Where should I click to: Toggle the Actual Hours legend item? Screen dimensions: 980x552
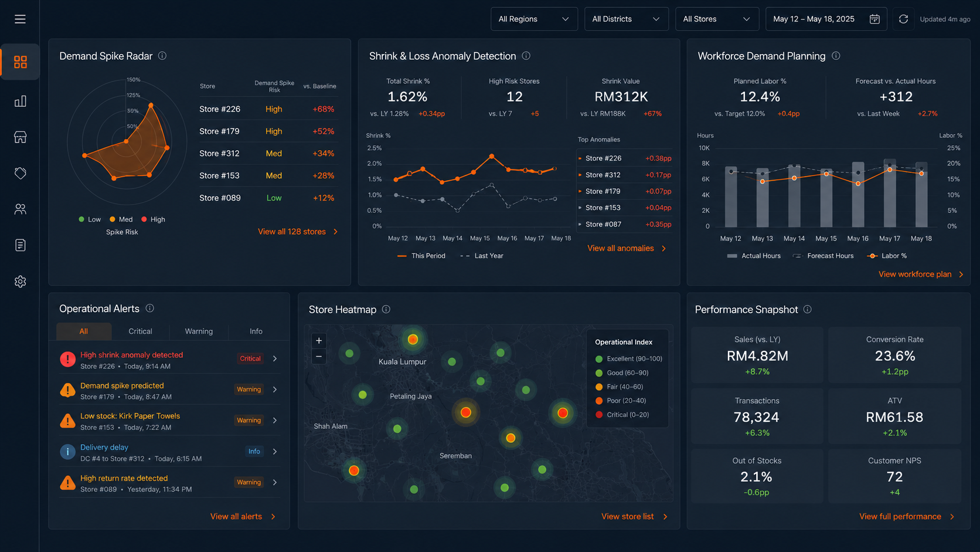(754, 256)
